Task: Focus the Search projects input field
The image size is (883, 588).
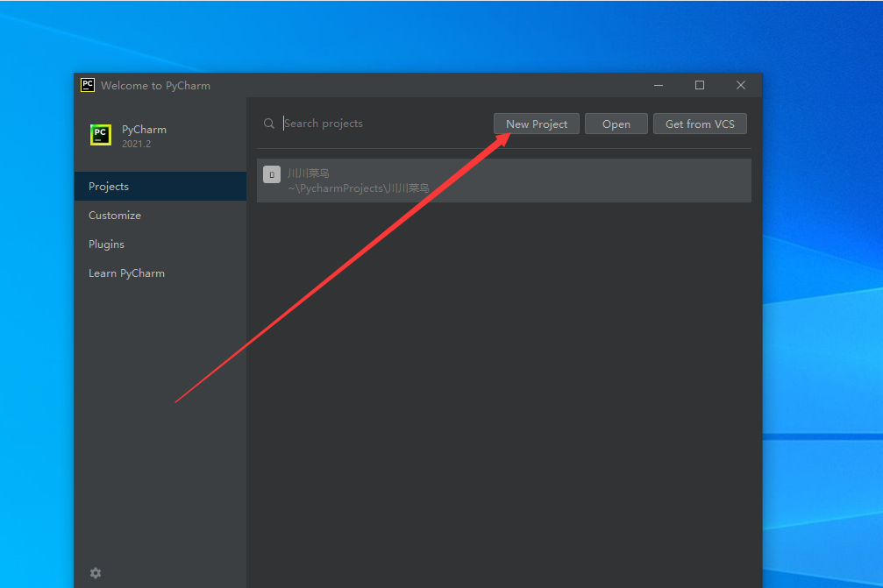Action: click(x=386, y=124)
